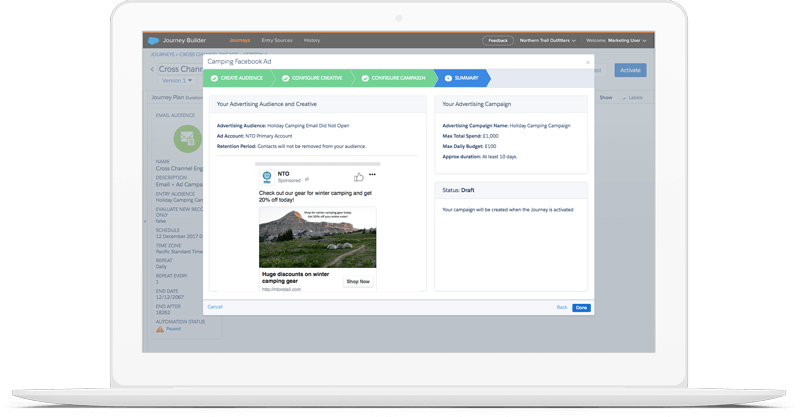Viewport: 800px width, 417px height.
Task: Switch to the Entry Sources tab
Action: click(276, 40)
